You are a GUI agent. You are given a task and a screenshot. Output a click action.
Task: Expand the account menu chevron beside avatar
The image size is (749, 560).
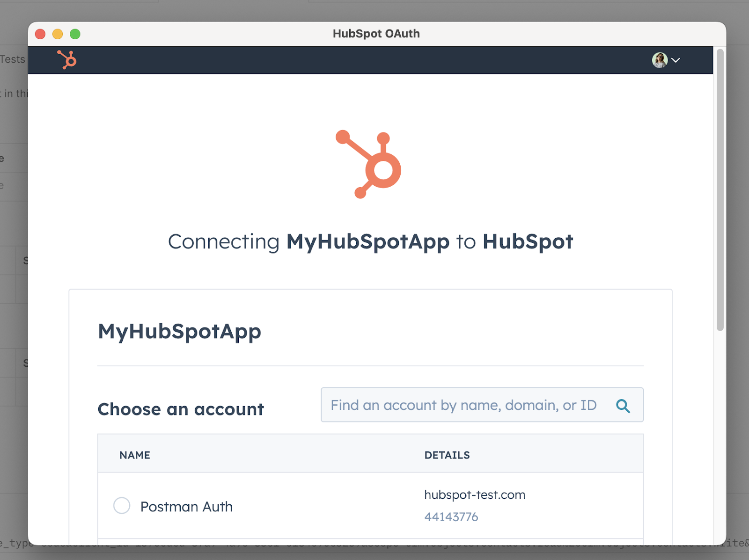(676, 60)
